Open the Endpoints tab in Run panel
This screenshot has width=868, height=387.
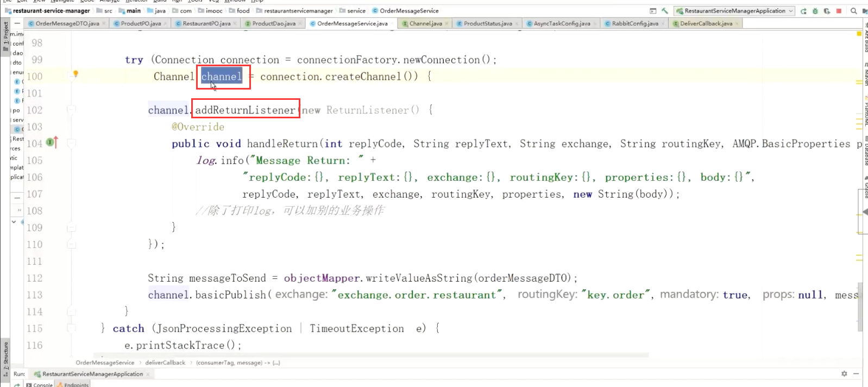coord(73,385)
